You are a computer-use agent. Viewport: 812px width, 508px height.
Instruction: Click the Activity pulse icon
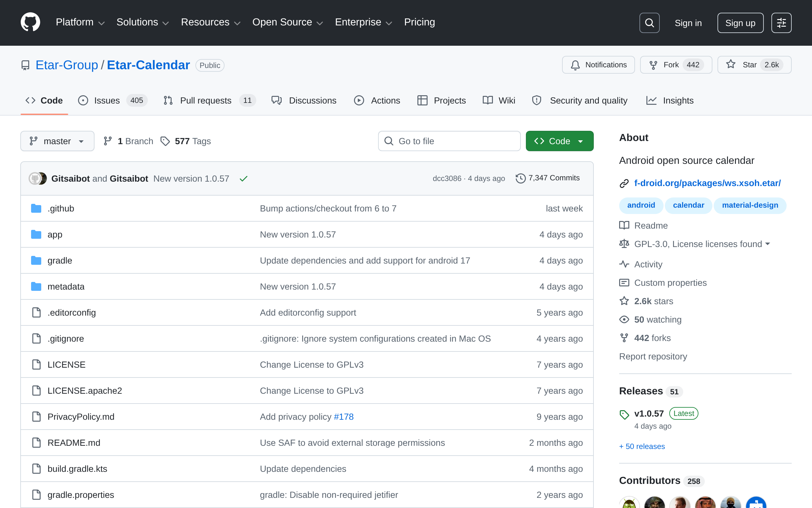tap(624, 264)
